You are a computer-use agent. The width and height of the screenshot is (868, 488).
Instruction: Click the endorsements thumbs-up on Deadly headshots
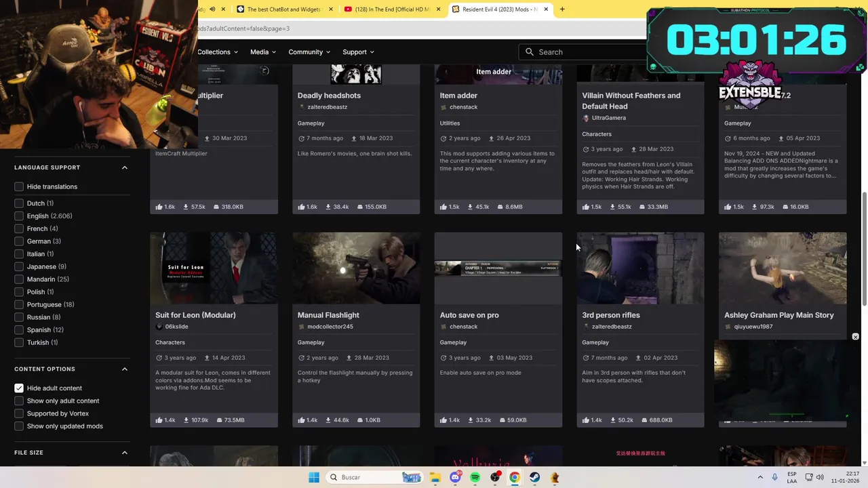301,207
